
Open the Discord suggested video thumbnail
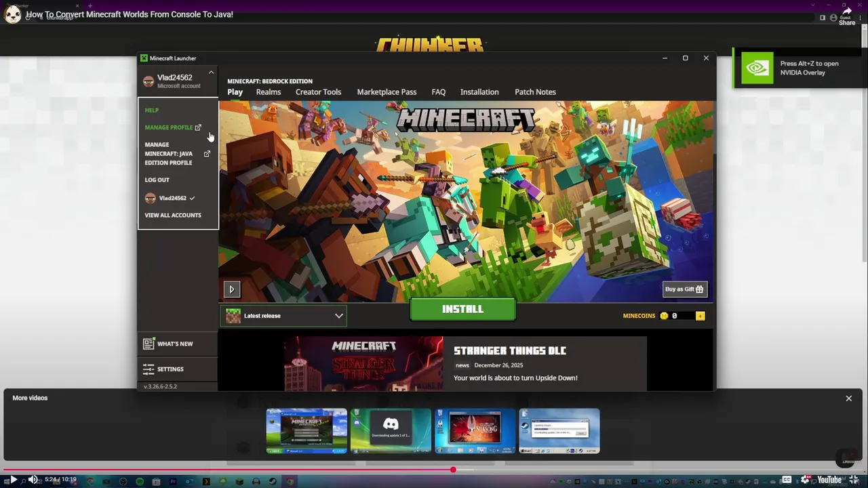[391, 431]
